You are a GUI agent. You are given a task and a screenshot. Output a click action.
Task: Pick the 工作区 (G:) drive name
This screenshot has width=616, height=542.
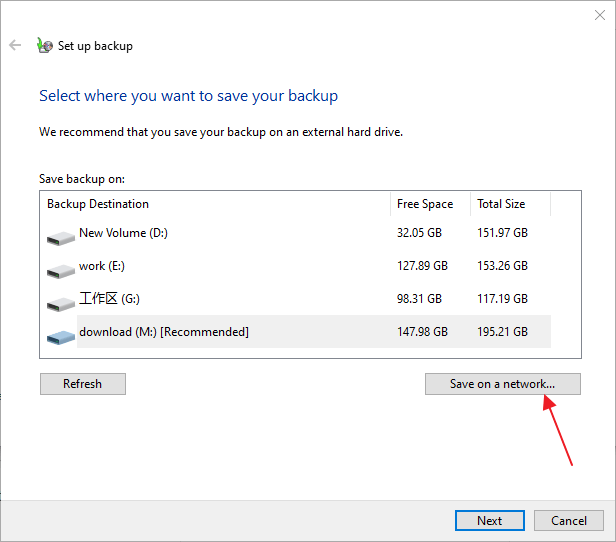click(x=108, y=299)
